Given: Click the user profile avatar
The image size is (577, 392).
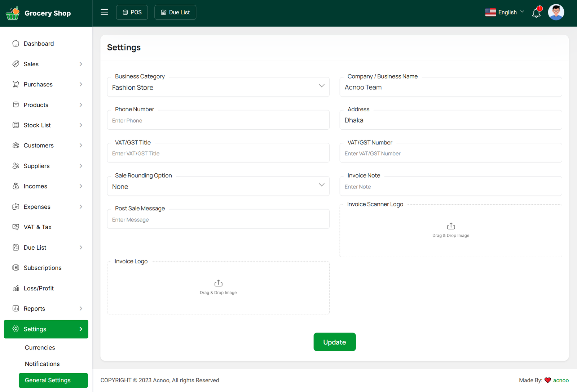Looking at the screenshot, I should (x=556, y=13).
